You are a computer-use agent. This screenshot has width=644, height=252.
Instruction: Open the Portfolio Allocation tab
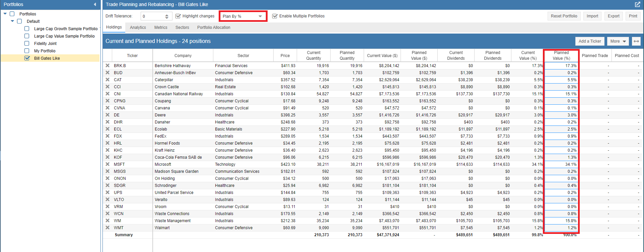214,28
